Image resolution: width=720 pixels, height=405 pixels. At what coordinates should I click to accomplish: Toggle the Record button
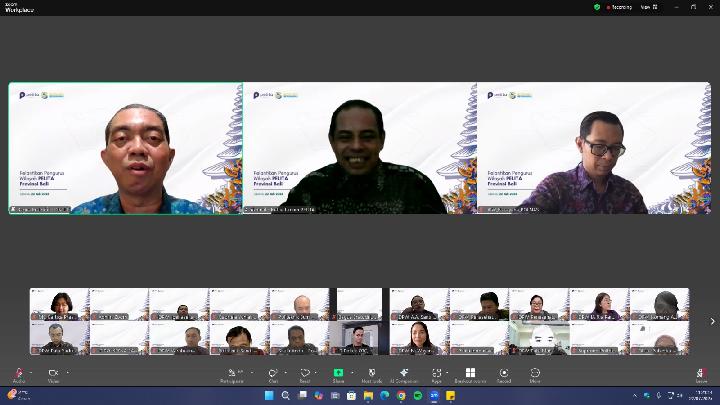504,375
